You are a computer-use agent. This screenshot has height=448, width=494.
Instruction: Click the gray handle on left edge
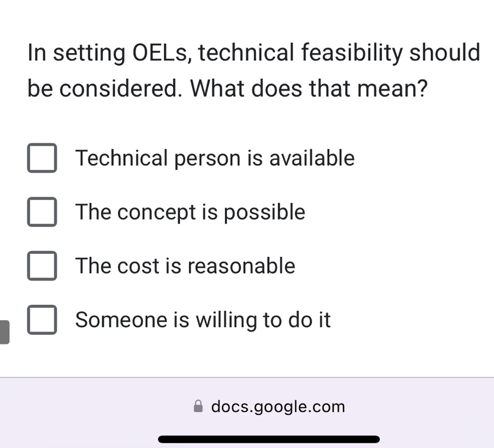4,332
